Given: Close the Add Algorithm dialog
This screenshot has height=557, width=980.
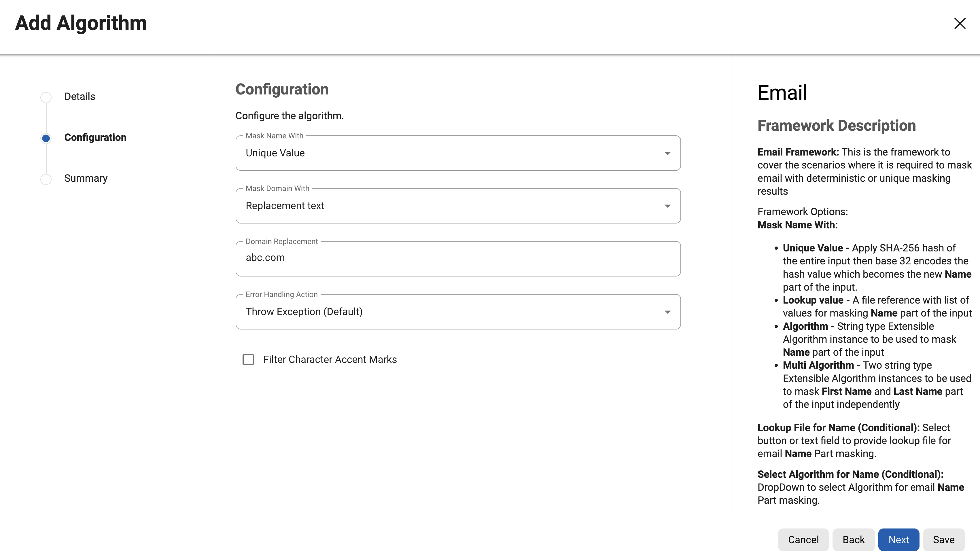Looking at the screenshot, I should (x=959, y=23).
